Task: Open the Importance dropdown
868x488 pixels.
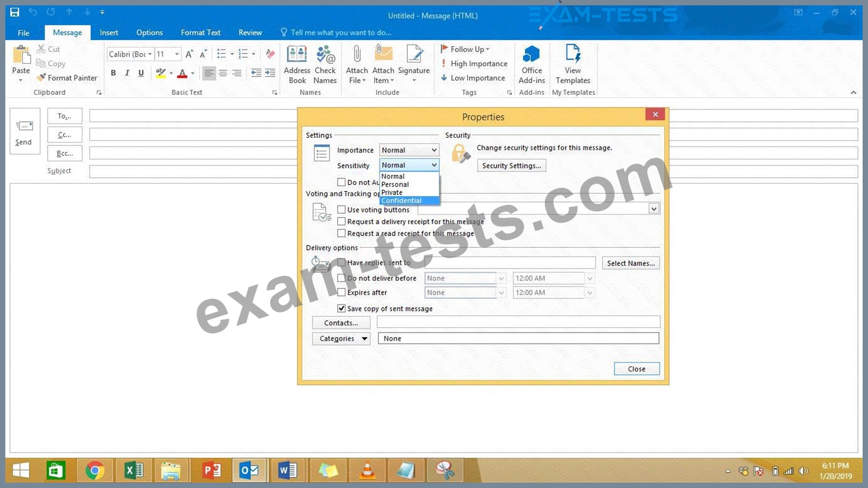Action: pyautogui.click(x=409, y=150)
